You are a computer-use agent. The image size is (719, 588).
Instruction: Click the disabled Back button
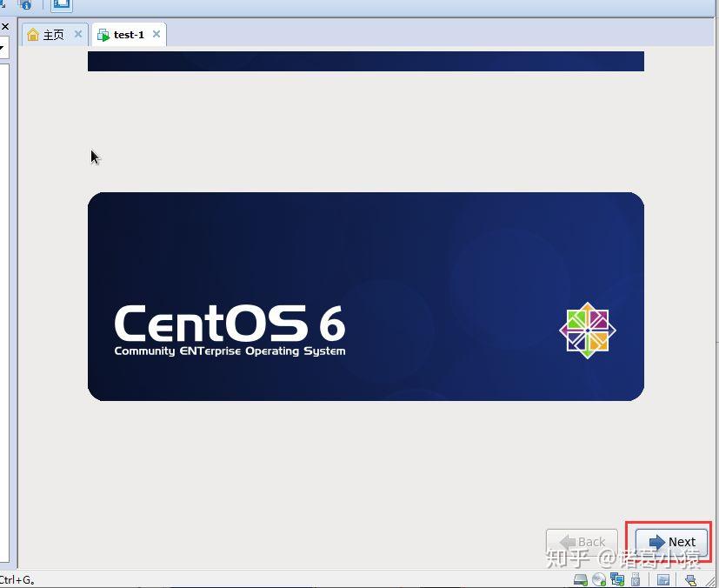tap(582, 541)
